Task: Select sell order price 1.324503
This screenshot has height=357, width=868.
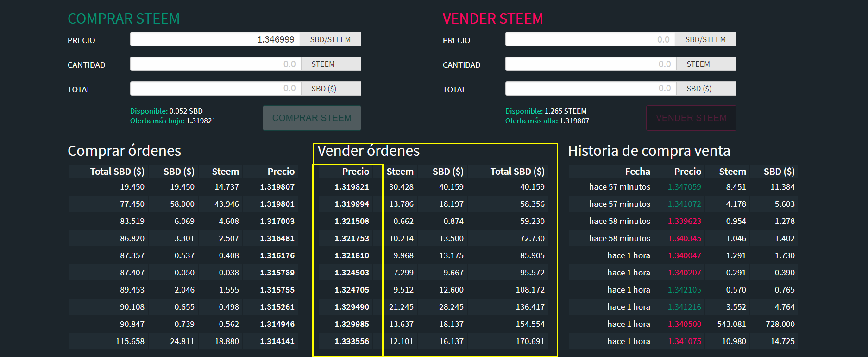Action: [352, 273]
